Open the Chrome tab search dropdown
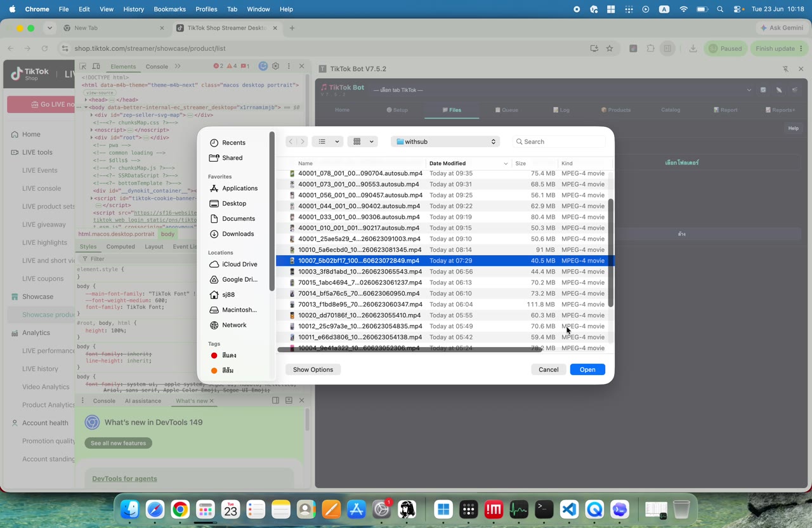Image resolution: width=812 pixels, height=528 pixels. [x=49, y=28]
